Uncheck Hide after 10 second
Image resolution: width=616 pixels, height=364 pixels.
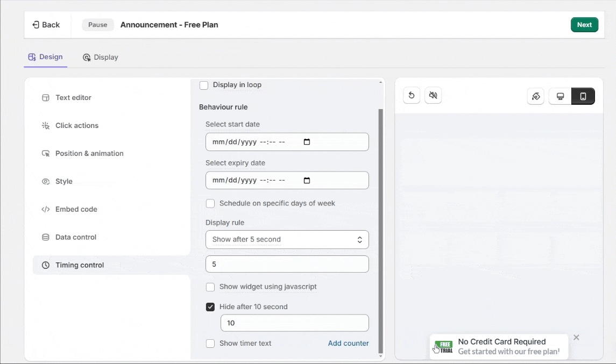(x=210, y=307)
